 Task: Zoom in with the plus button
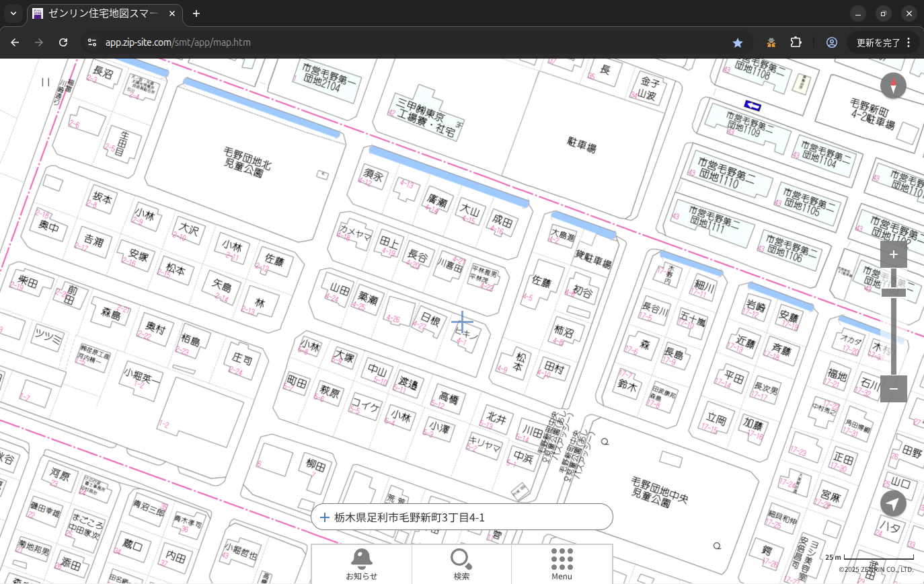(893, 254)
